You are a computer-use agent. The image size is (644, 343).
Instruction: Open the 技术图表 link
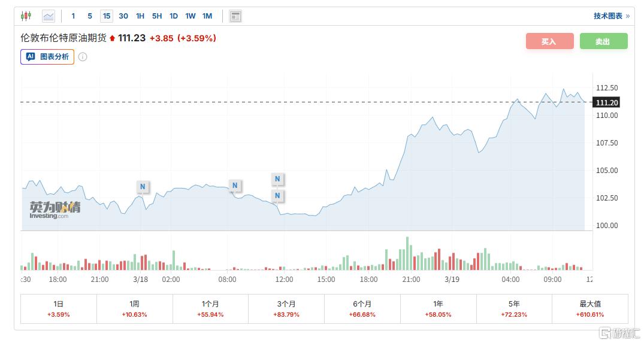click(611, 16)
